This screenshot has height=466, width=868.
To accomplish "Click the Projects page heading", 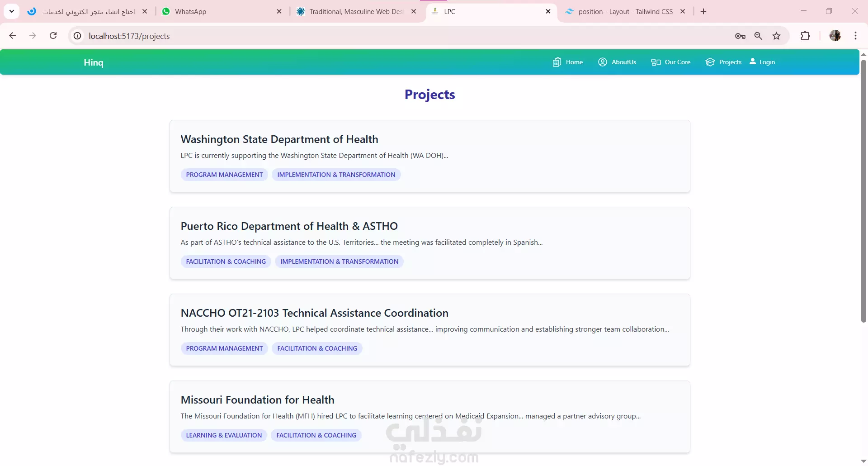I will [429, 95].
